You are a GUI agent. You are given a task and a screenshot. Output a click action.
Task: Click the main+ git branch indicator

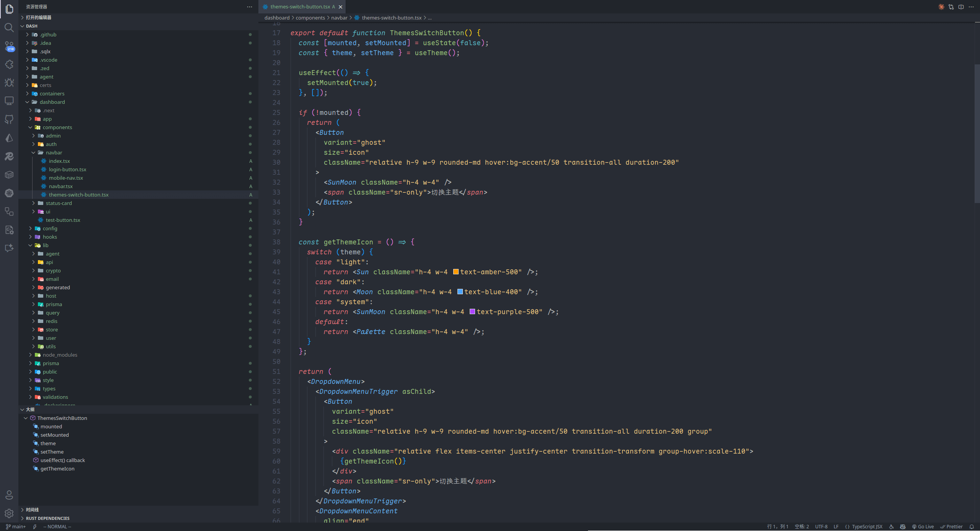[x=16, y=527]
